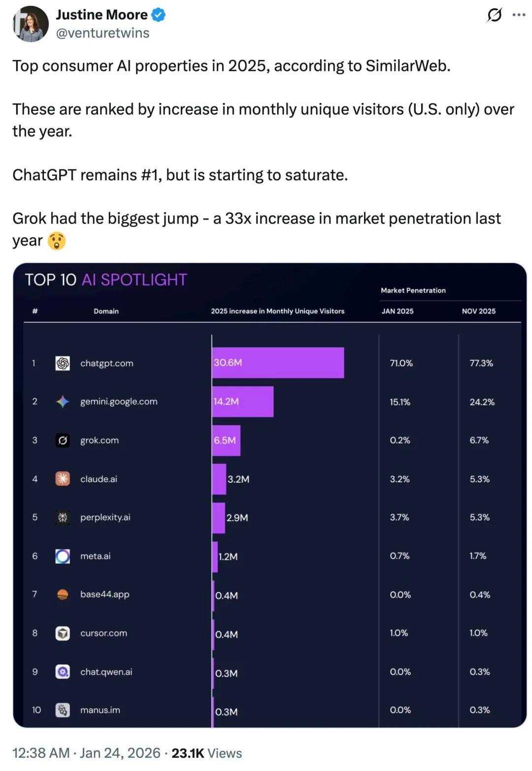This screenshot has height=771, width=532.
Task: Open the Justine Moore display name link
Action: pos(102,15)
